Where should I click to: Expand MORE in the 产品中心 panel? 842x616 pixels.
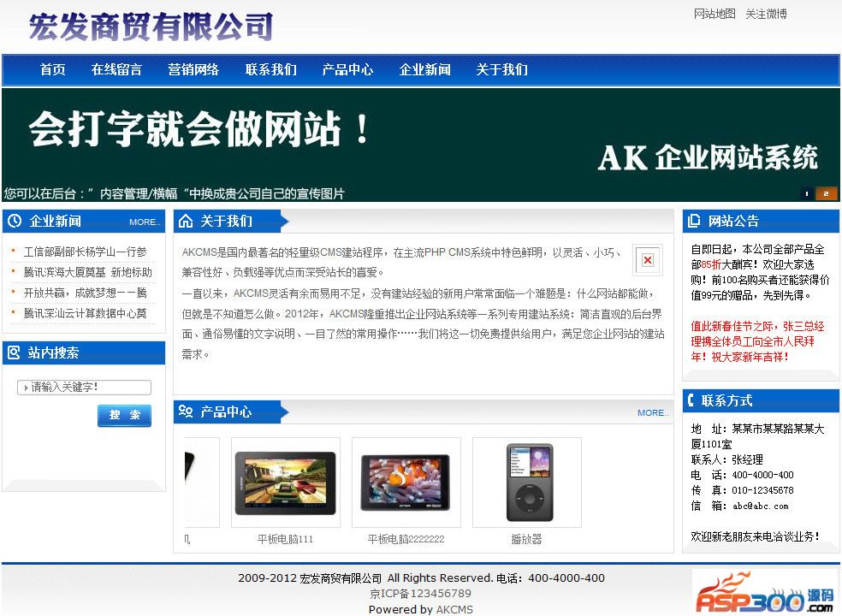point(653,413)
